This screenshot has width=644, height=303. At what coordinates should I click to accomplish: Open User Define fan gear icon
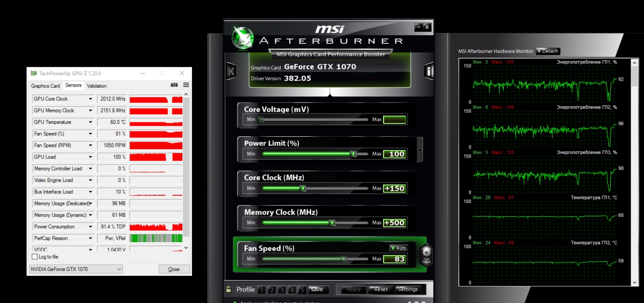pos(426,255)
